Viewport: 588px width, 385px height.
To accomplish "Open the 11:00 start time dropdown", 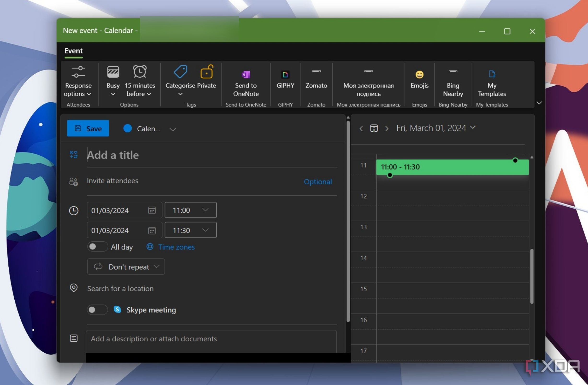I will [190, 210].
